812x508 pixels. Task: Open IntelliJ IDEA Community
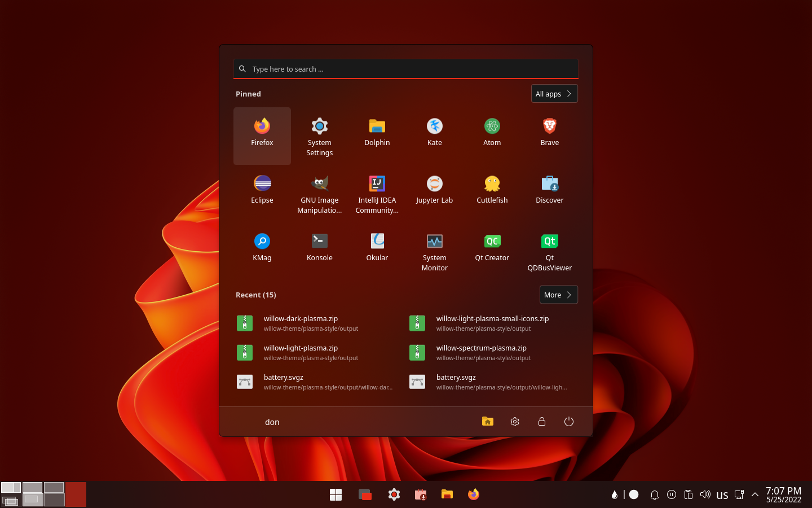click(377, 194)
